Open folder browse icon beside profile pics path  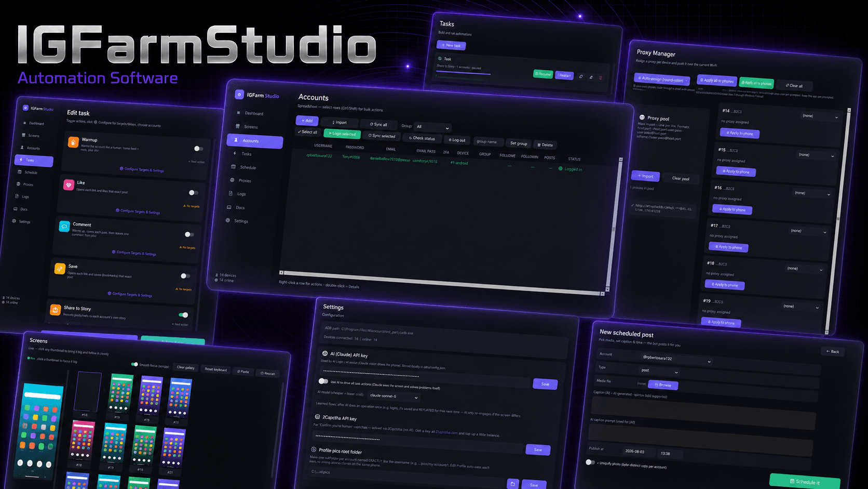tap(512, 484)
